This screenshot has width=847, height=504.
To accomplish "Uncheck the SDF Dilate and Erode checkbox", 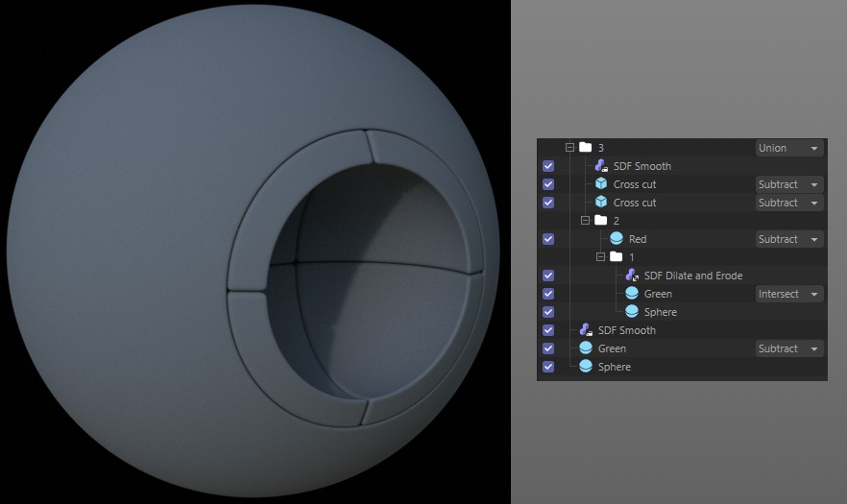I will pos(548,276).
